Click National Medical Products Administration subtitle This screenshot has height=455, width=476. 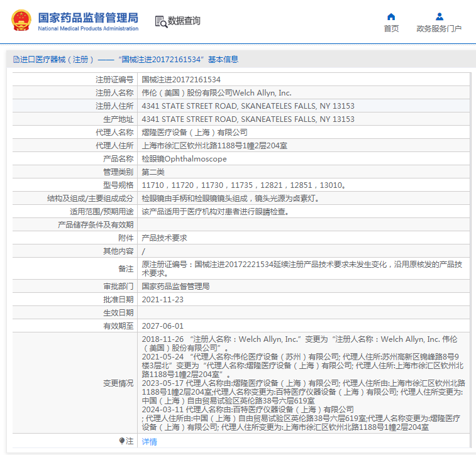[88, 28]
